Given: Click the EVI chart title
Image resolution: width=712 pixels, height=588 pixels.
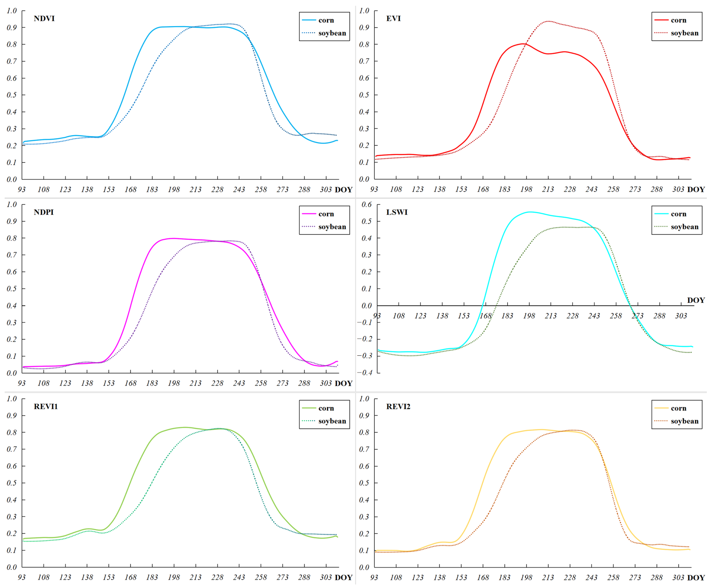Looking at the screenshot, I should (x=393, y=19).
